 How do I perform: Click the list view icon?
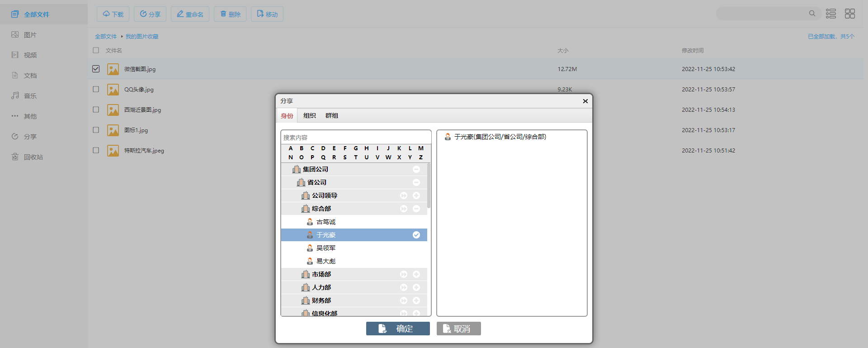point(831,14)
